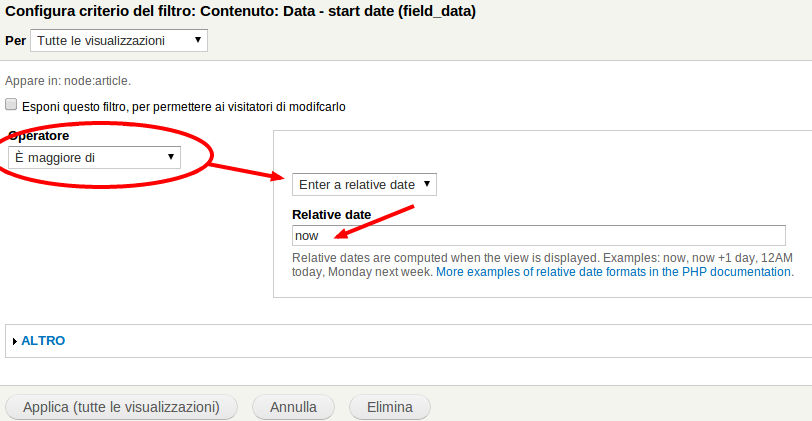This screenshot has width=812, height=421.
Task: Open the 'Enter a relative date' dropdown
Action: coord(365,184)
